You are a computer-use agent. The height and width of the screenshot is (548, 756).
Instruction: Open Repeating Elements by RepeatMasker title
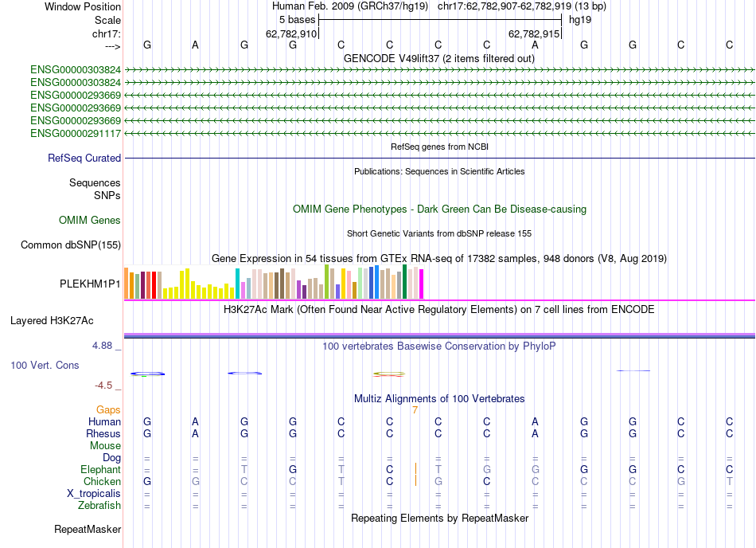[439, 518]
